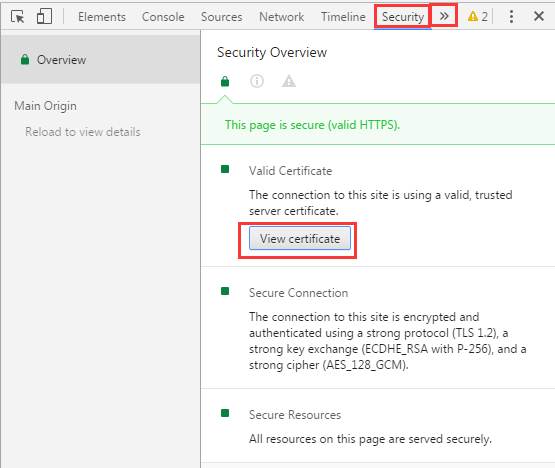Open the three-dot DevTools menu
This screenshot has width=555, height=468.
(x=511, y=16)
